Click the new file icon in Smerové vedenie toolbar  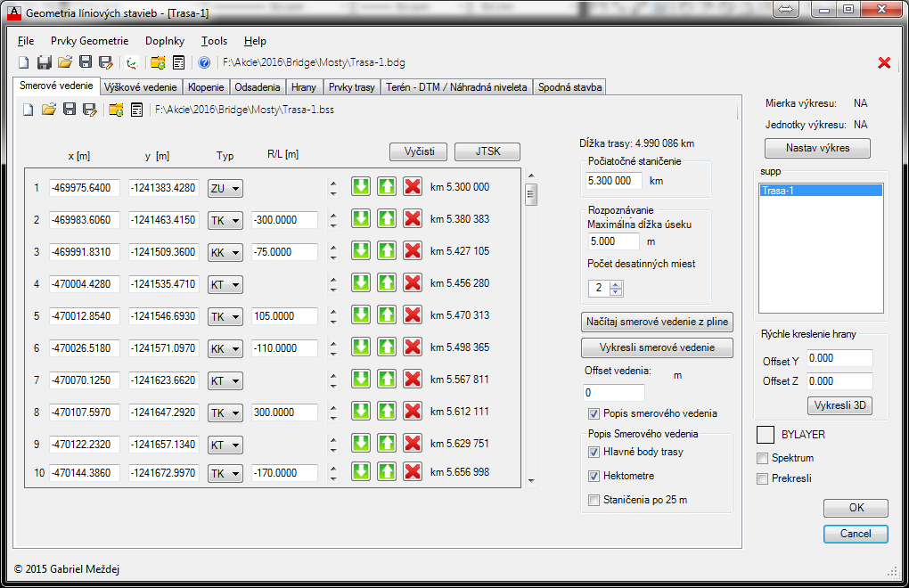tap(28, 110)
